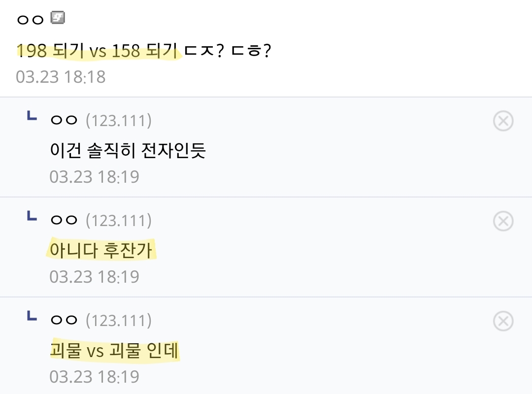Click the 03.23 18:18 timestamp
The width and height of the screenshot is (532, 394).
(61, 77)
